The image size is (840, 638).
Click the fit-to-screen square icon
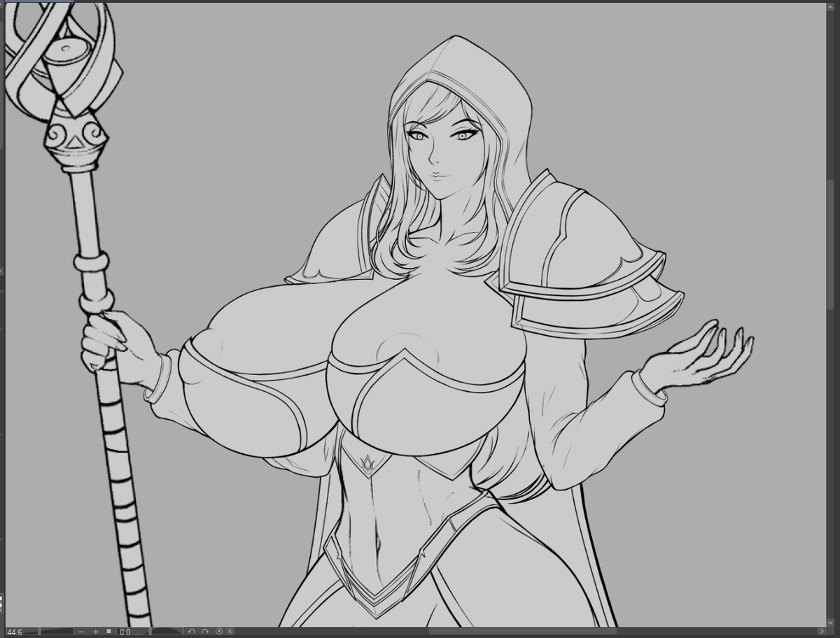tap(108, 631)
